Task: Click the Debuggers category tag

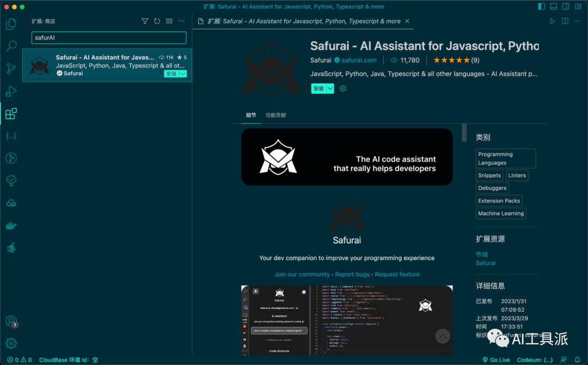Action: (x=492, y=188)
